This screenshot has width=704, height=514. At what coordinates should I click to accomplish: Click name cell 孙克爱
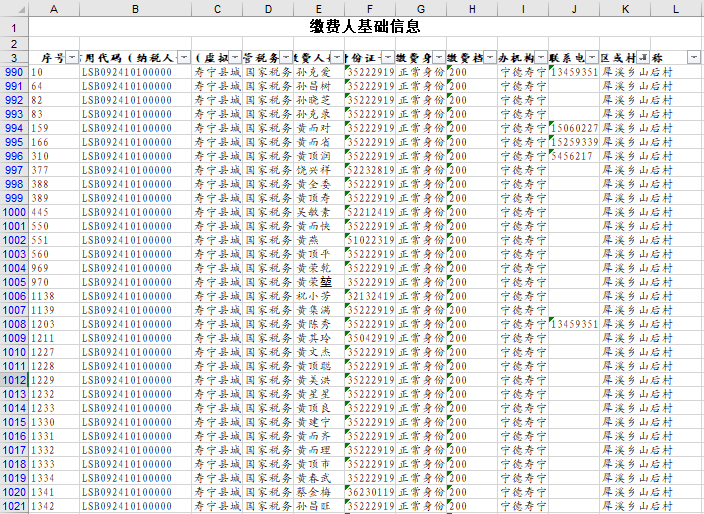click(319, 72)
